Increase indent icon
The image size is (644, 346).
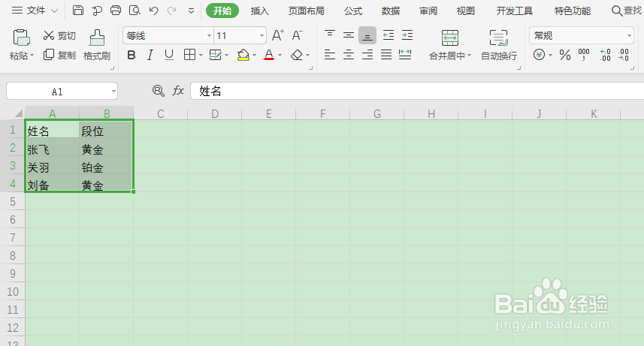[x=407, y=35]
